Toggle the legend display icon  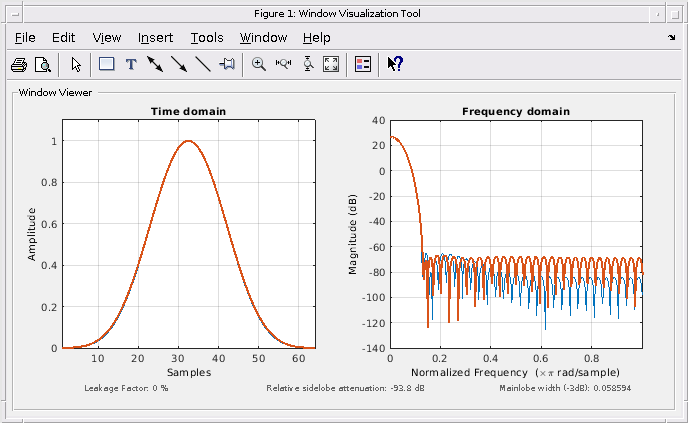pos(363,65)
